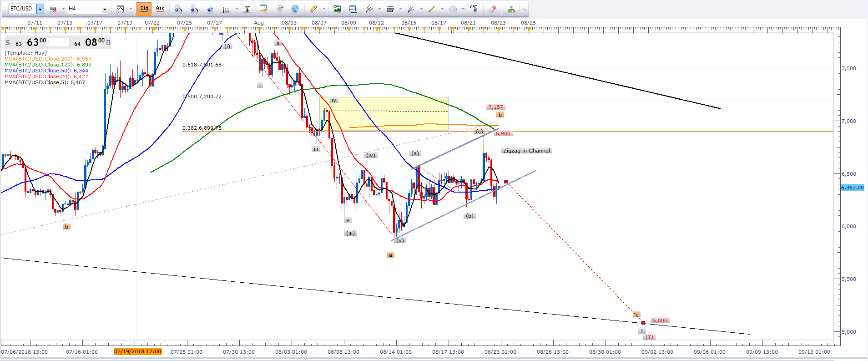
Task: Click the ABC add text label tool
Action: tap(474, 9)
